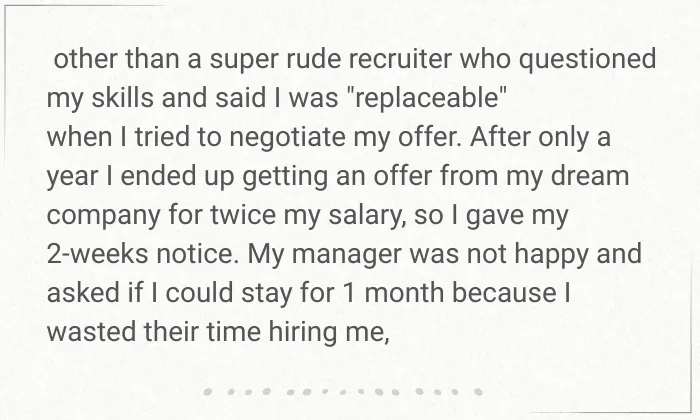Click the word "salary," in the paragraph
This screenshot has width=700, height=420.
pos(367,216)
